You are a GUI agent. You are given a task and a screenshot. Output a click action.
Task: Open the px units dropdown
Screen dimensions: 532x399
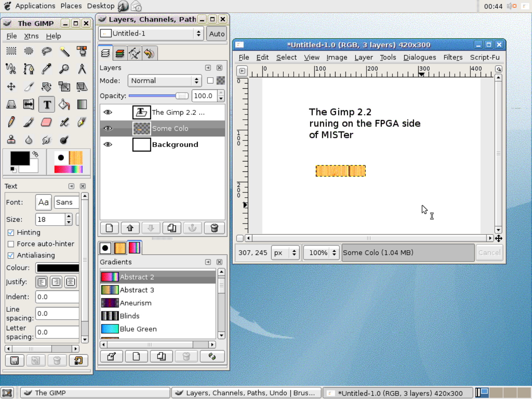[285, 253]
